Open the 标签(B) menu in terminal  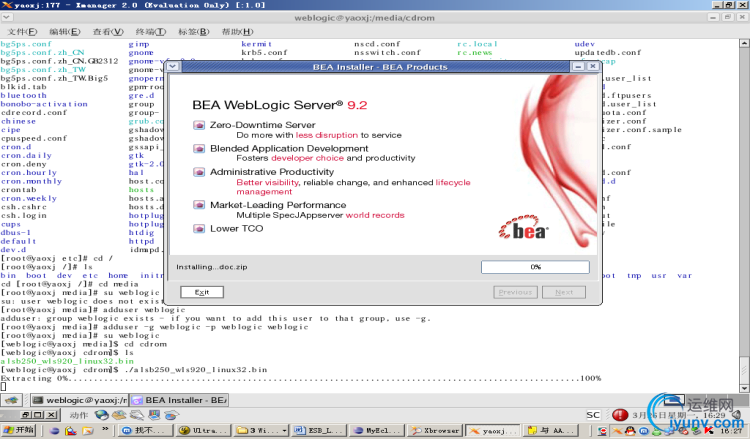click(x=194, y=32)
